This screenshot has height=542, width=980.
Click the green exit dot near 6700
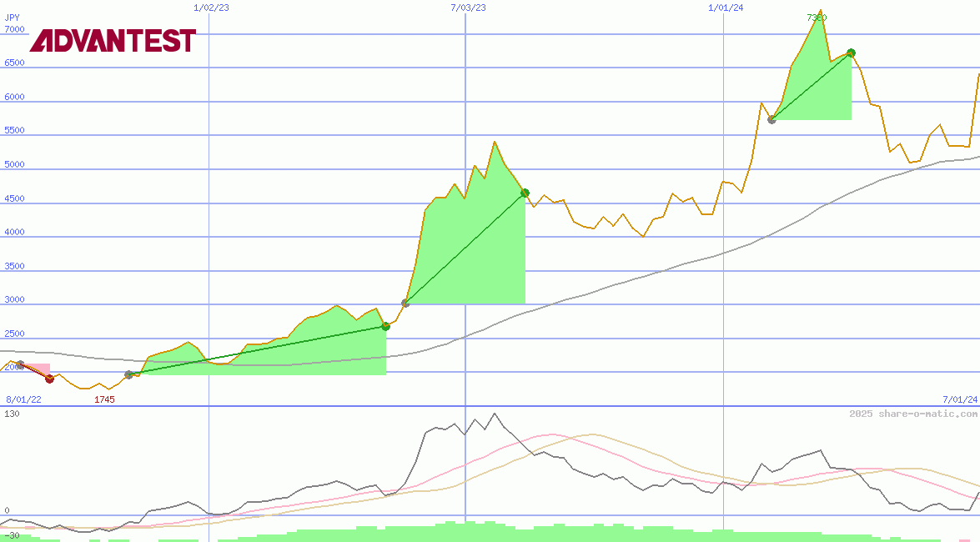tap(851, 53)
